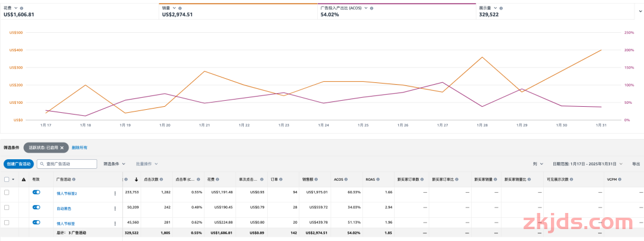This screenshot has width=644, height=241.
Task: Open three-dot menu for 自动黑色 campaign
Action: click(x=115, y=209)
